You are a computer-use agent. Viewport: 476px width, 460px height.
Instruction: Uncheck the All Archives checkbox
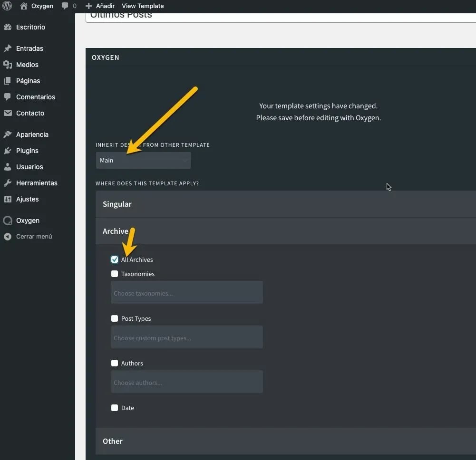click(115, 259)
